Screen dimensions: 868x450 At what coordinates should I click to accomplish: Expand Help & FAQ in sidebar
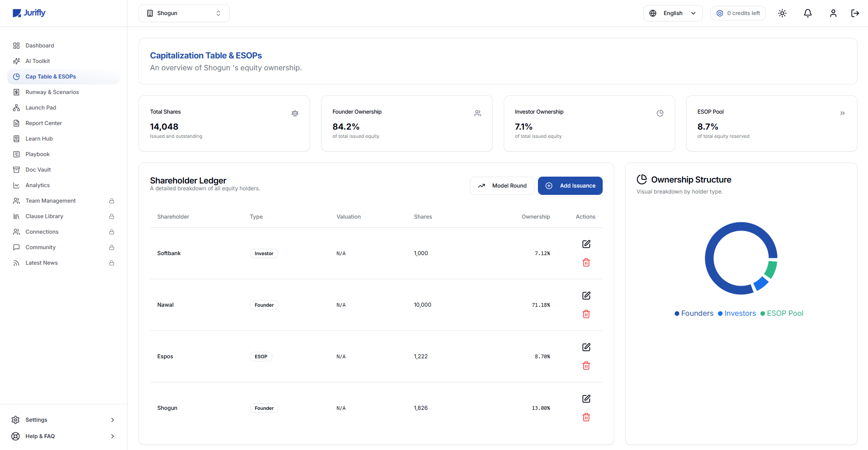(63, 436)
